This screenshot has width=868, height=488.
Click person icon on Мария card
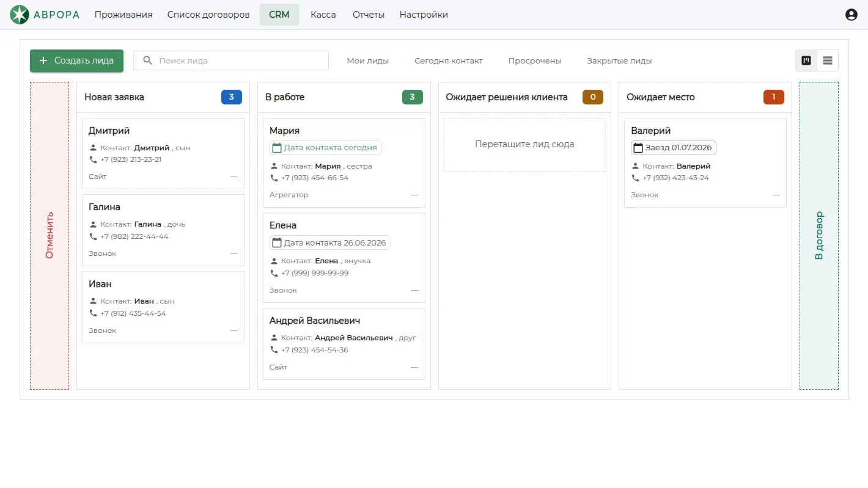pos(274,166)
